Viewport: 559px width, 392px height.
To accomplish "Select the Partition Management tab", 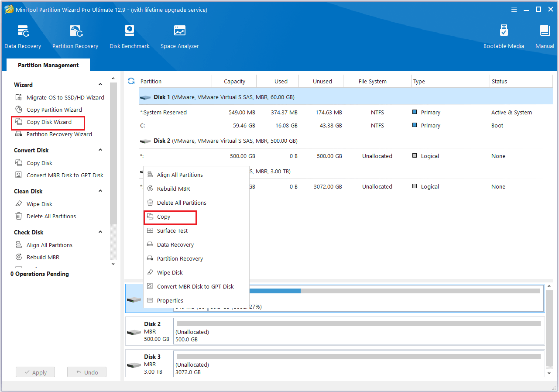I will click(48, 65).
